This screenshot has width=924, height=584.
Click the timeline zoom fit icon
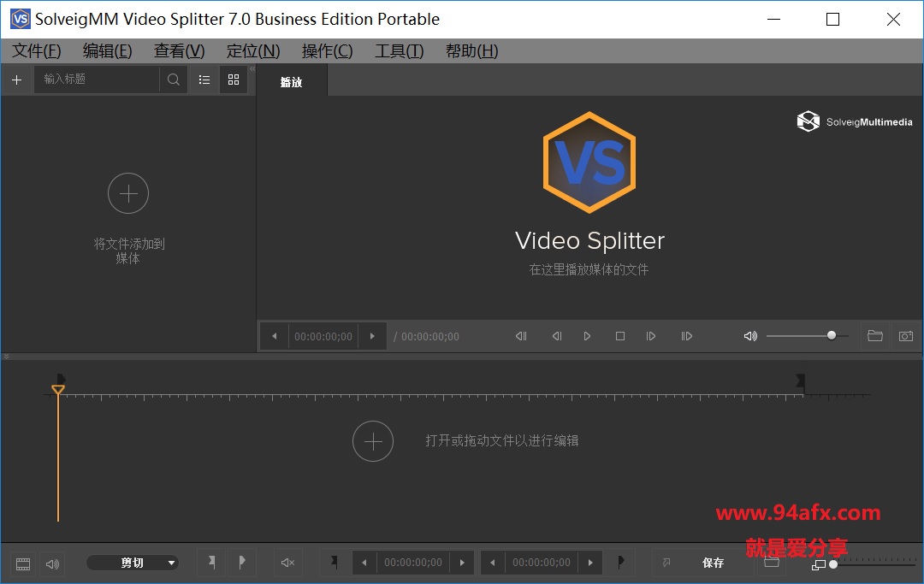(x=819, y=565)
